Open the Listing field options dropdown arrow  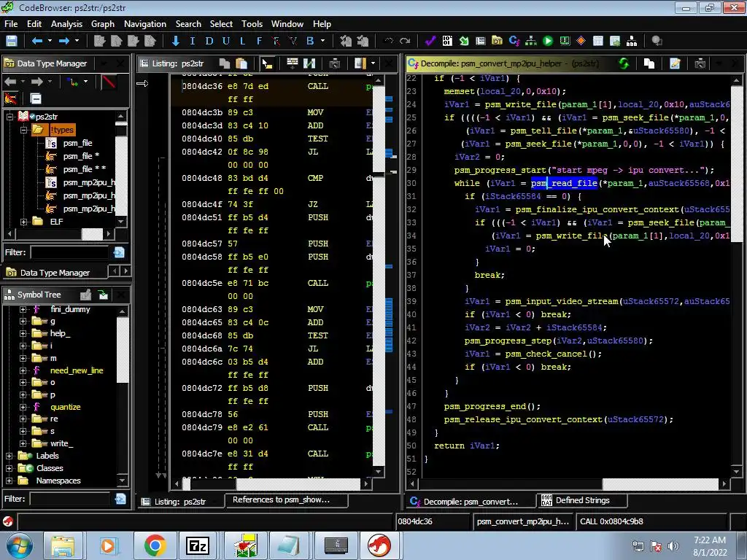373,63
